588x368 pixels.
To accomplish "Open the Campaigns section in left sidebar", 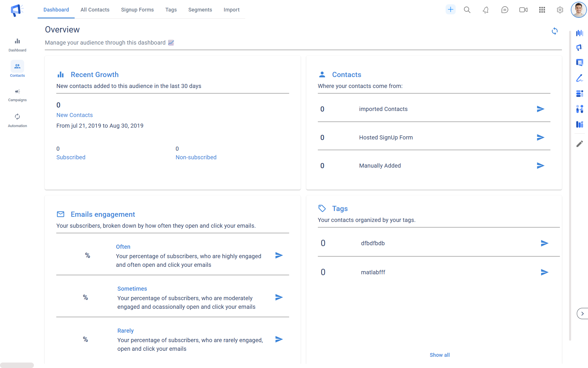I will click(x=17, y=95).
